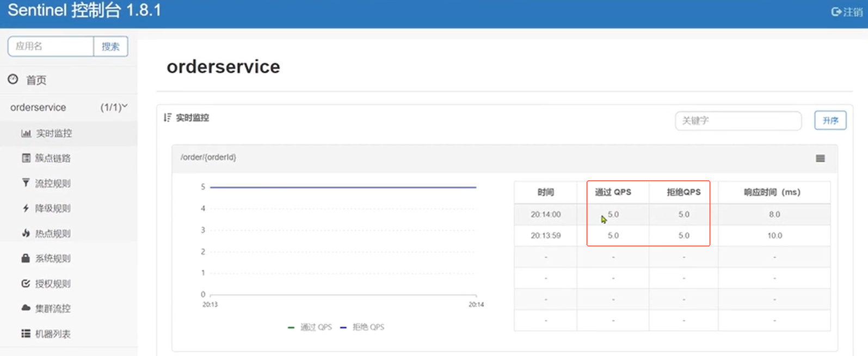
Task: Click the flame icon beside 热点规则
Action: point(26,233)
